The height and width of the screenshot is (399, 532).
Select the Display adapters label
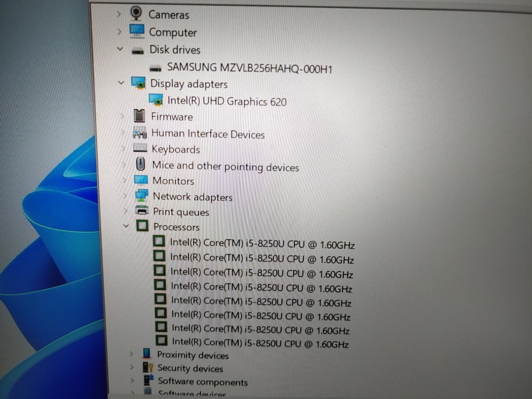pos(189,84)
